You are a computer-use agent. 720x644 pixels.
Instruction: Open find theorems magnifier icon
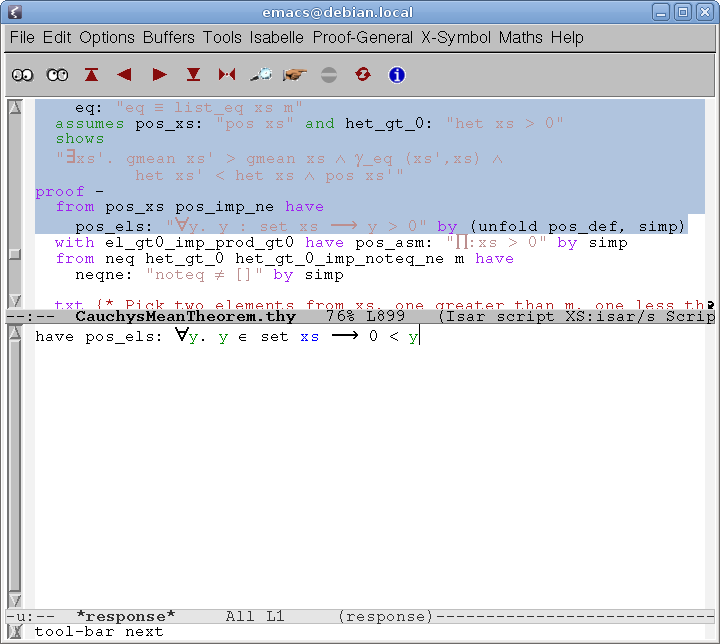[261, 75]
